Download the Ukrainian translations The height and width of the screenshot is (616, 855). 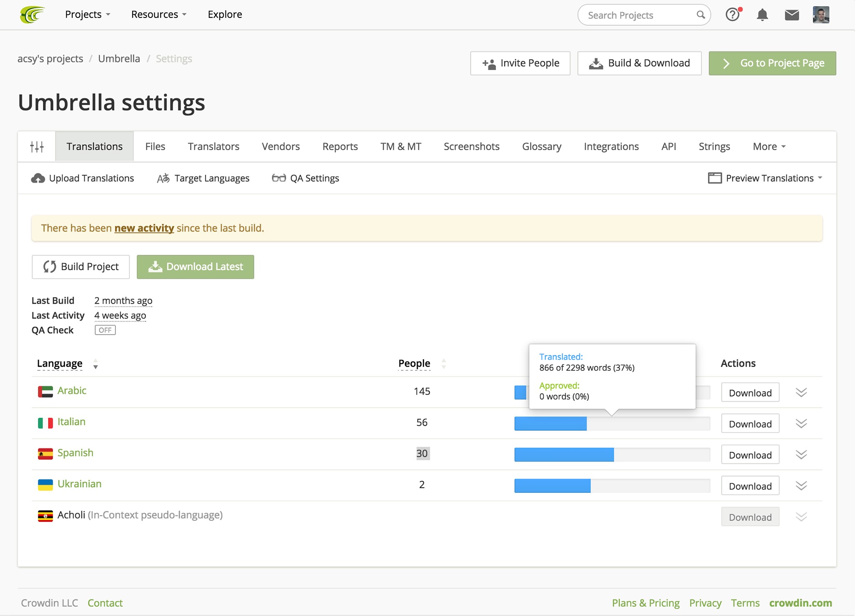pyautogui.click(x=750, y=486)
